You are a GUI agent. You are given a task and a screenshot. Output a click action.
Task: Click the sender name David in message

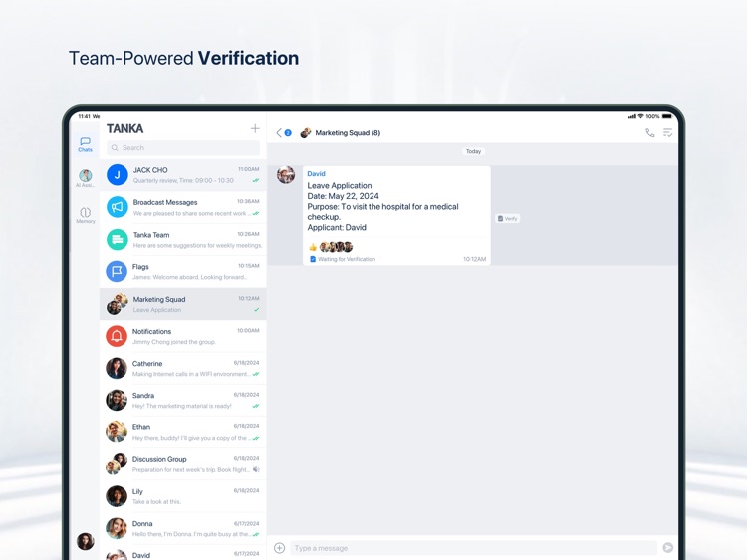click(316, 174)
